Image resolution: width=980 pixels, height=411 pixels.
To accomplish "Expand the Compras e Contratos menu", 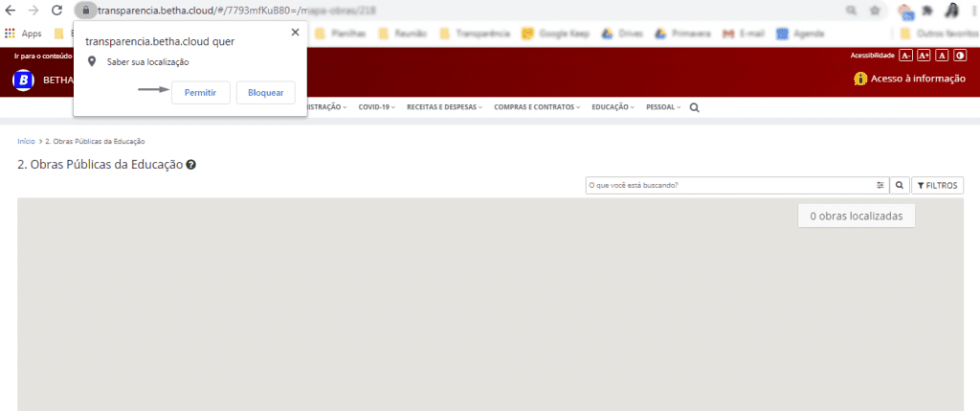I will pos(537,107).
